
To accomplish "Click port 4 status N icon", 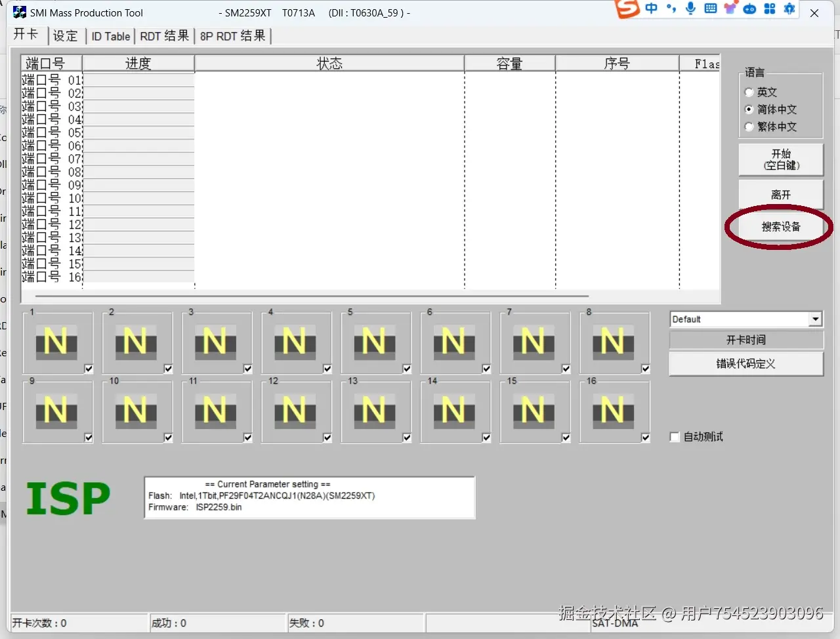I will pyautogui.click(x=295, y=342).
